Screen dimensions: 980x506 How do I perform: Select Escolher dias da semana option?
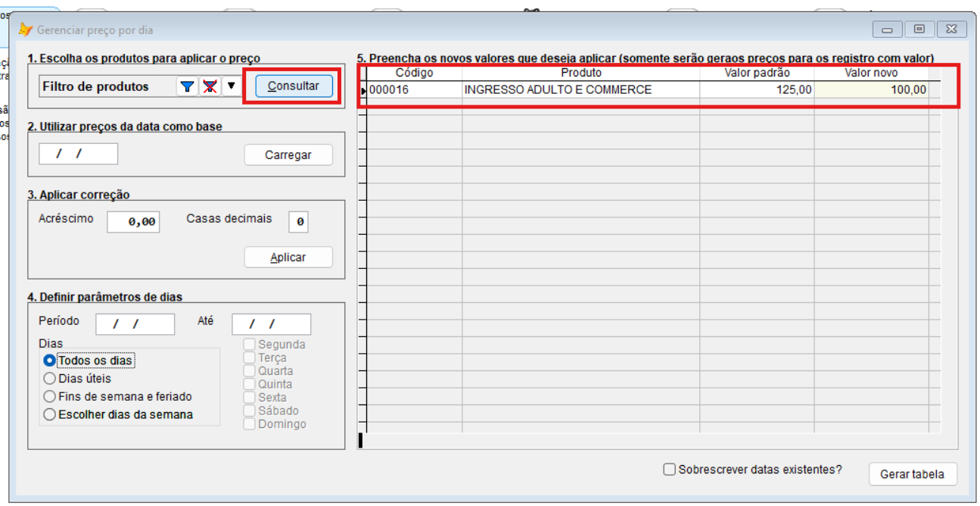[x=50, y=414]
